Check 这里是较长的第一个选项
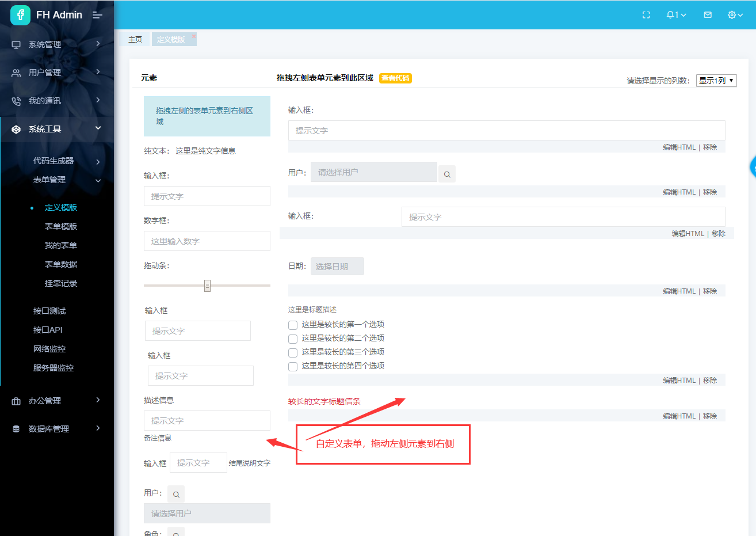 pos(293,325)
